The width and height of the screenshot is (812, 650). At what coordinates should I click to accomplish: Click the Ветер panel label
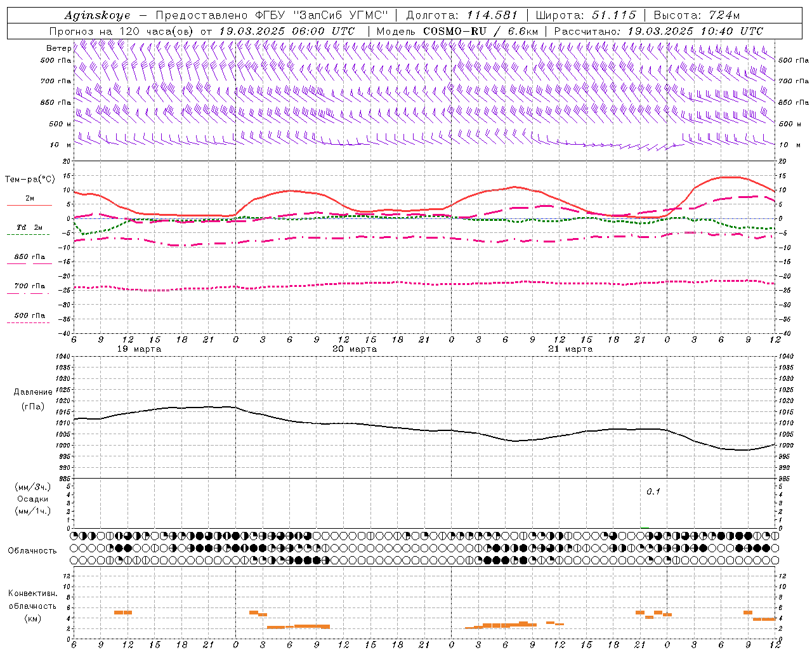point(58,48)
